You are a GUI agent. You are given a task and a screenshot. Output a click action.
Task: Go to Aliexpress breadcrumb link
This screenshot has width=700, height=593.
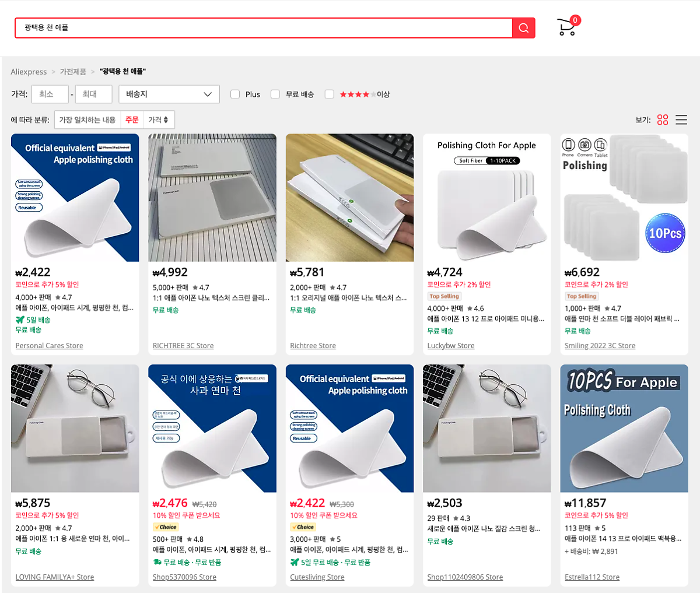29,72
